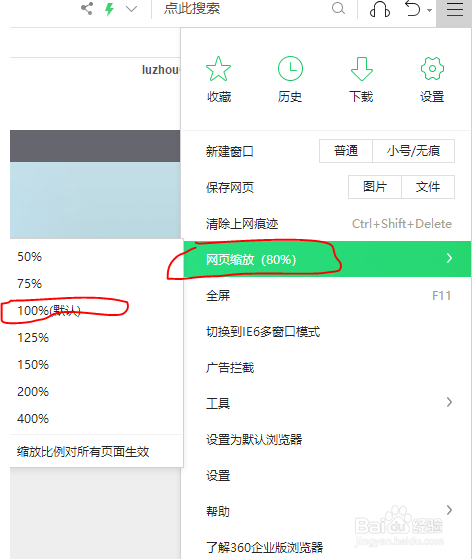The width and height of the screenshot is (472, 559).
Task: Click the headphone icon in toolbar
Action: coord(380,9)
